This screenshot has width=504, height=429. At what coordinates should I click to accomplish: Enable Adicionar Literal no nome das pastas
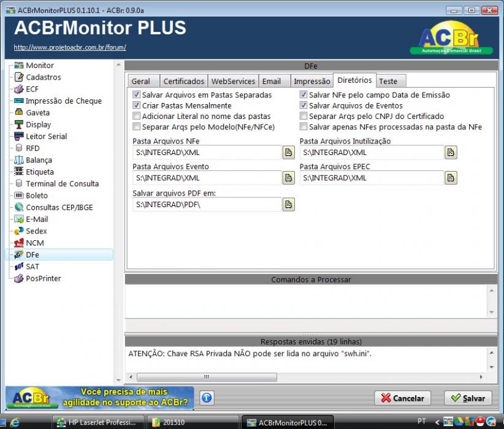click(x=136, y=116)
